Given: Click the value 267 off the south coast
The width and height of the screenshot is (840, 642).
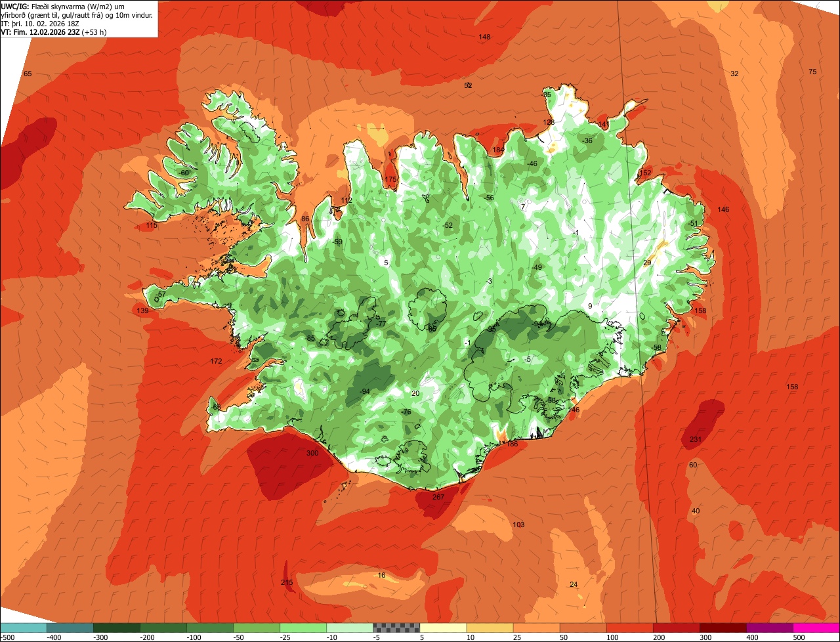Looking at the screenshot, I should point(438,497).
